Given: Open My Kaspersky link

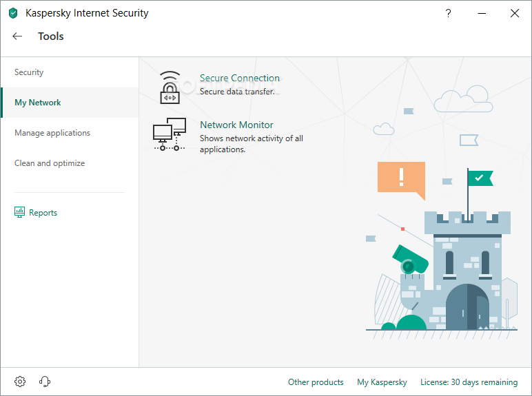Looking at the screenshot, I should tap(382, 382).
